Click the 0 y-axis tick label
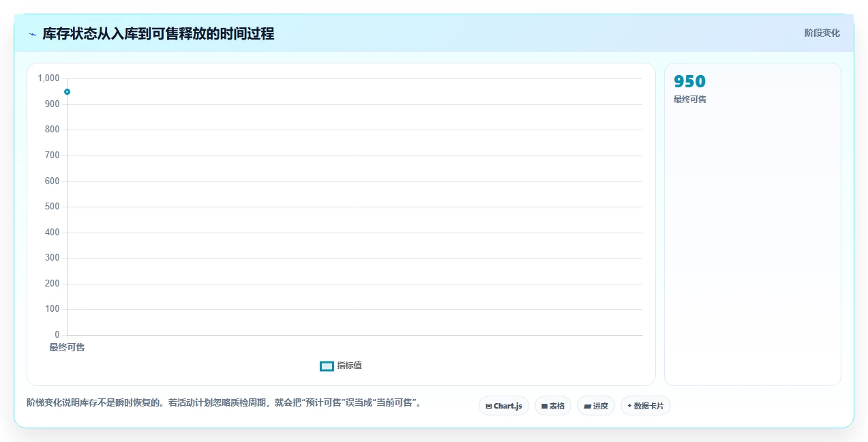This screenshot has height=442, width=868. tap(57, 335)
